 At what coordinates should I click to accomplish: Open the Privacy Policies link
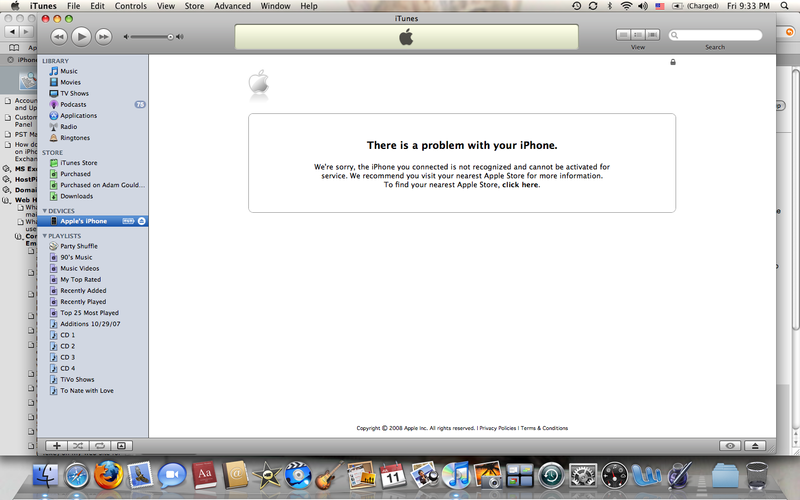(497, 428)
